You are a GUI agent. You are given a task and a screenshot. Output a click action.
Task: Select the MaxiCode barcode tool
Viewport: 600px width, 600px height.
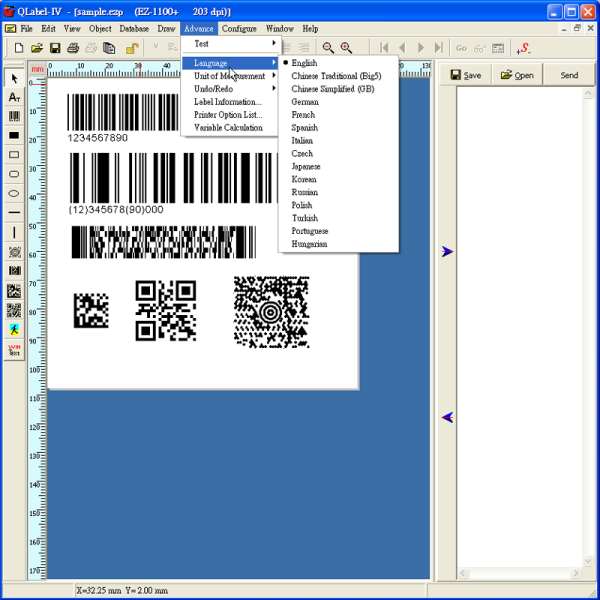[x=14, y=252]
